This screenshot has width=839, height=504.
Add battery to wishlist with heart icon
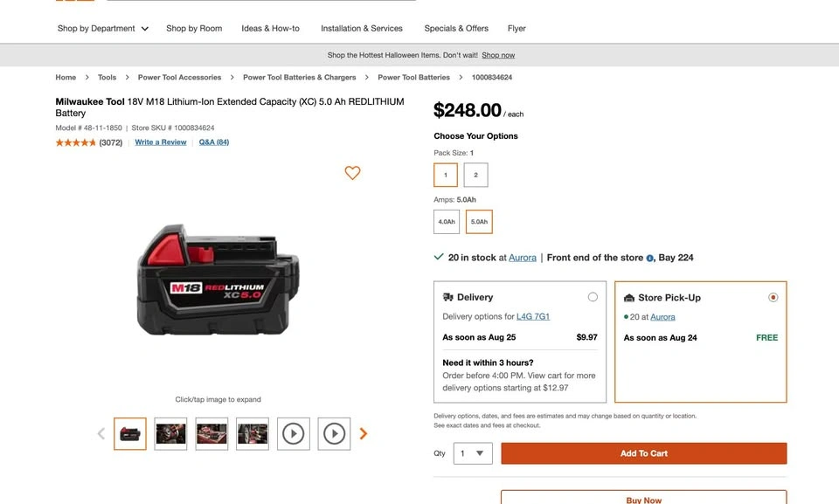[352, 172]
